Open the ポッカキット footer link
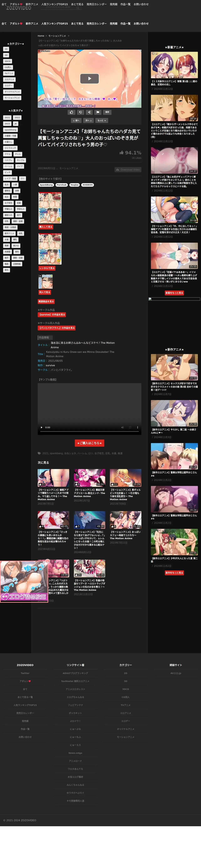The height and width of the screenshot is (868, 201). tap(75, 713)
